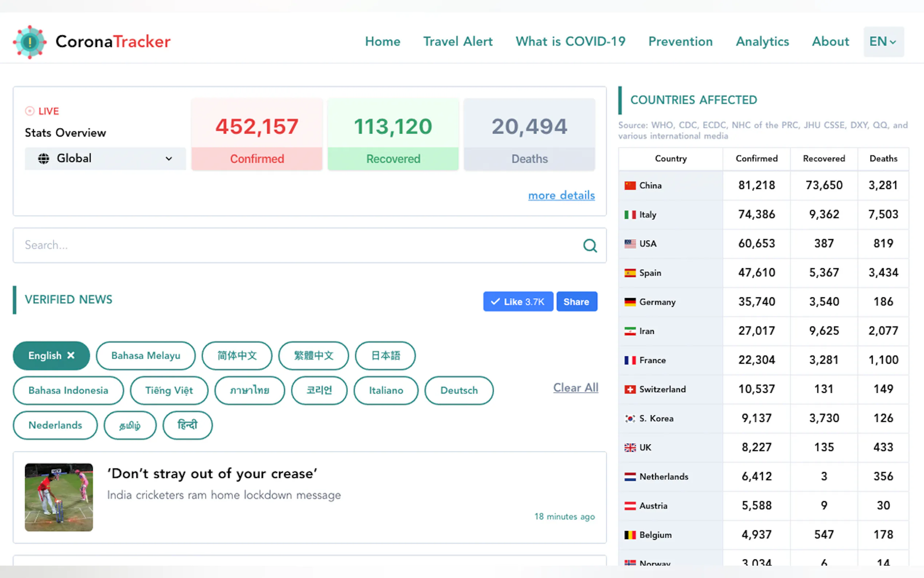The height and width of the screenshot is (578, 924).
Task: Click the more details link
Action: tap(561, 195)
